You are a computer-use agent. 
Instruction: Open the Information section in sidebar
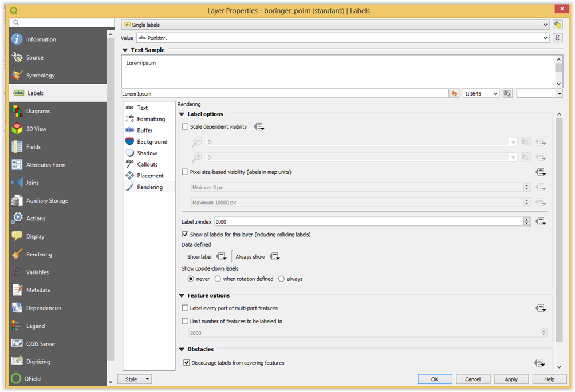(x=58, y=39)
